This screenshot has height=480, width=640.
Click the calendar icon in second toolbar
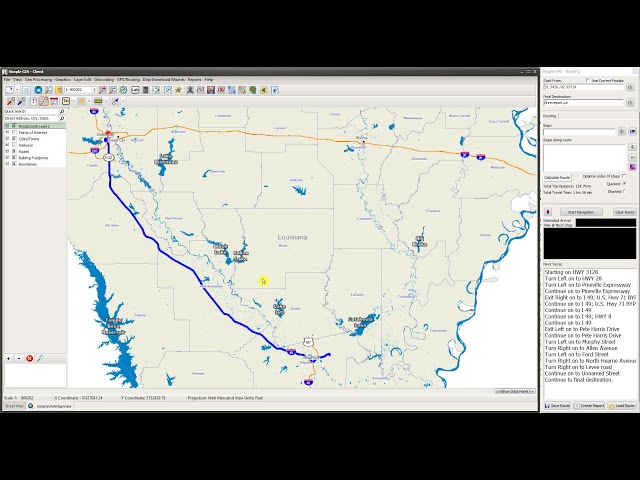(54, 101)
